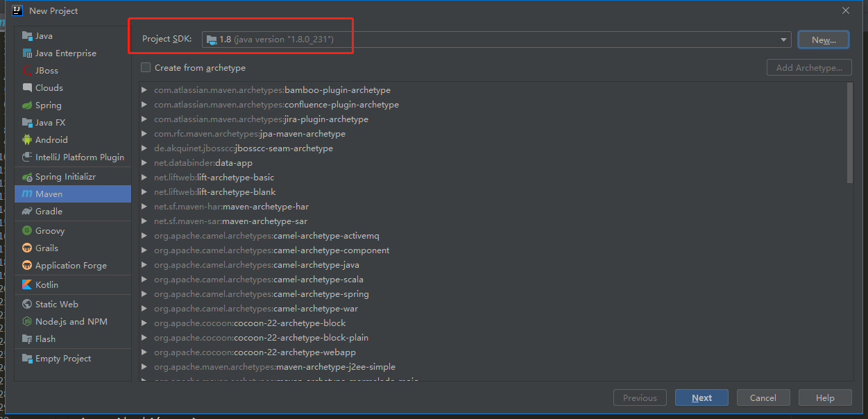Click the IntelliJ logo in title bar

click(x=19, y=10)
